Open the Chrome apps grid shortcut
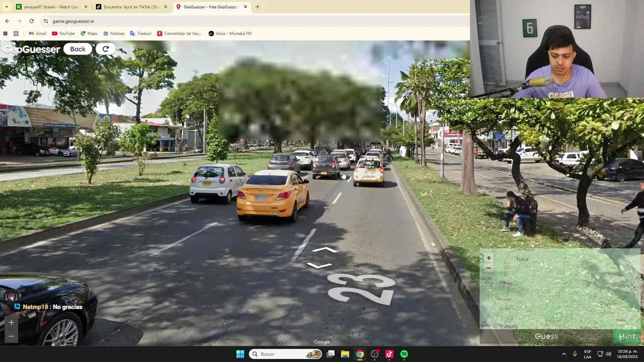644x362 pixels. pyautogui.click(x=16, y=34)
